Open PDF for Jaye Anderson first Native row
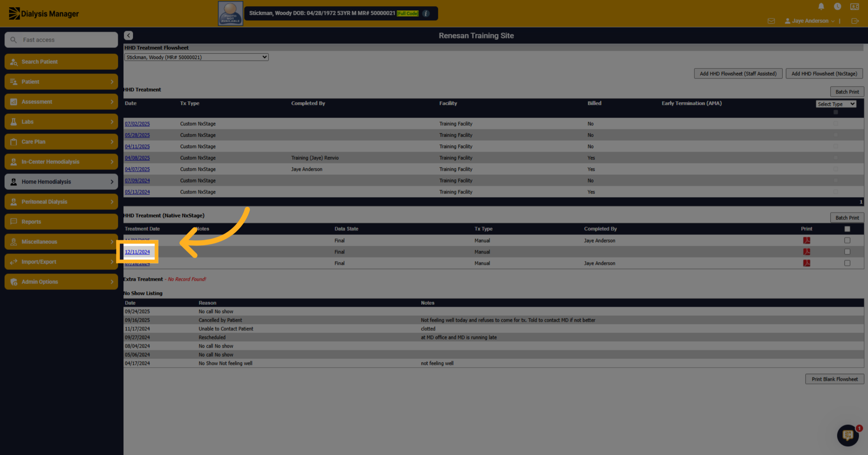The image size is (868, 455). point(807,240)
